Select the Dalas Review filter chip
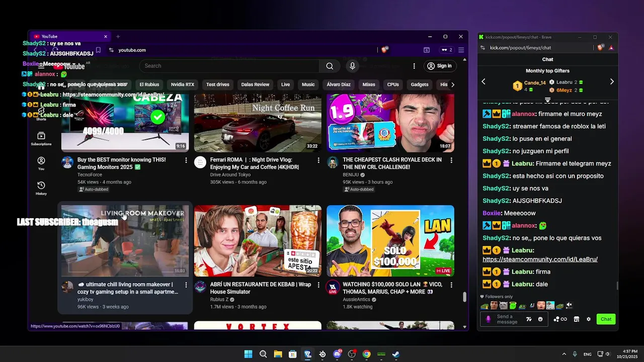Screen dimensions: 644x362 tap(255, 84)
